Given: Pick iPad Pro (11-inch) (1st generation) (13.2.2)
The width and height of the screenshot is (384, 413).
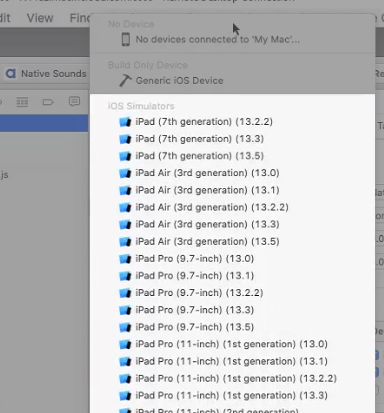Looking at the screenshot, I should (232, 378).
